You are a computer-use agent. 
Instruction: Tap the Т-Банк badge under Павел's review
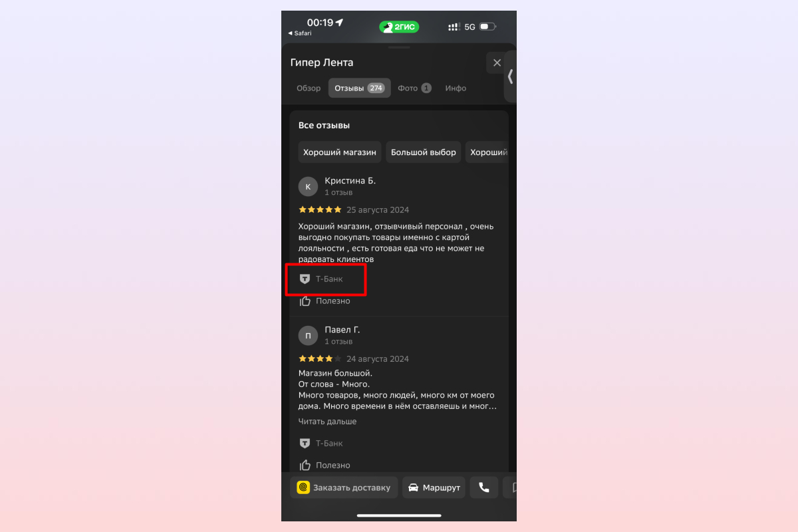pos(322,443)
